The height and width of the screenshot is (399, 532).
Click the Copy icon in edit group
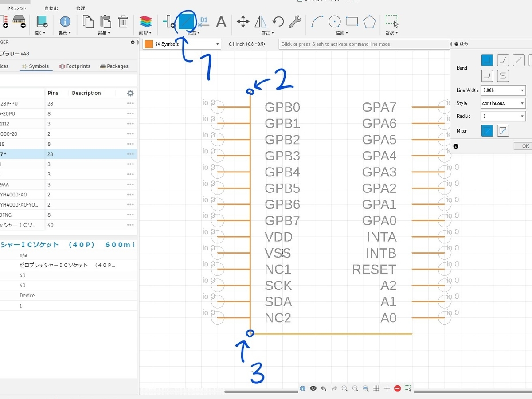[89, 21]
